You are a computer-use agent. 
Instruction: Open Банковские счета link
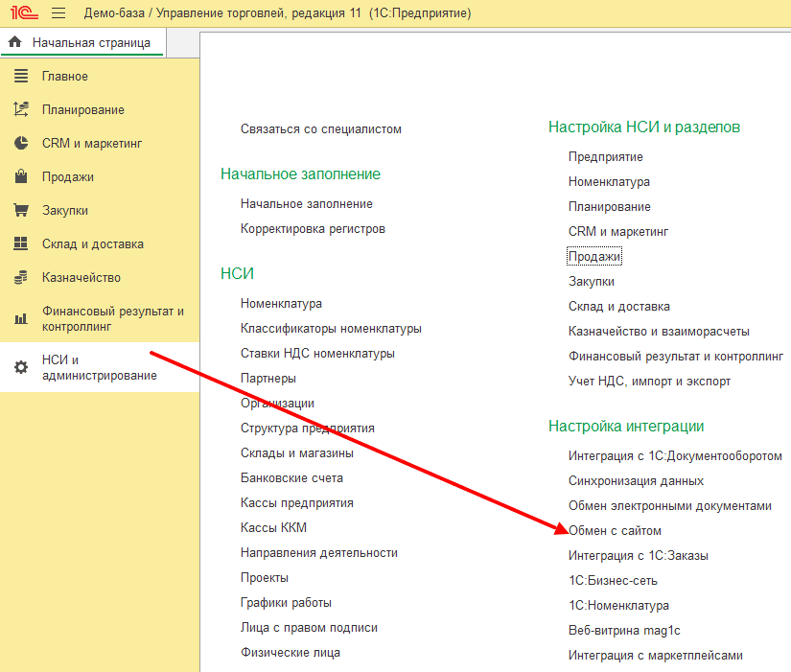(291, 477)
